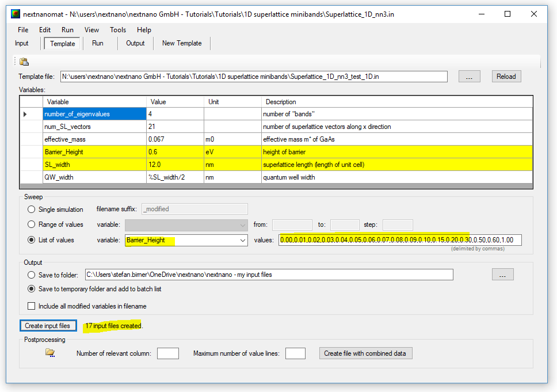
Task: Browse for template file with ellipsis button
Action: [469, 77]
